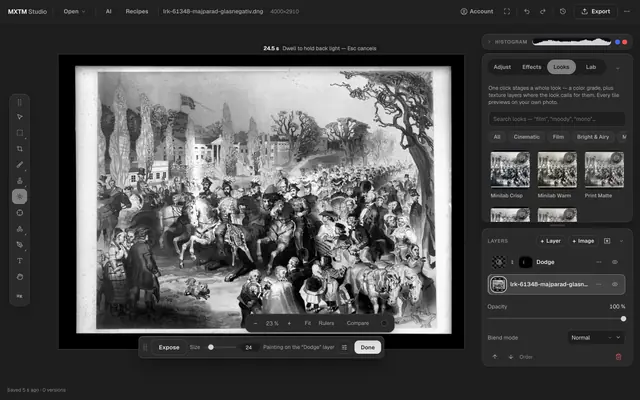640x400 pixels.
Task: Select the Pen path tool
Action: point(20,244)
